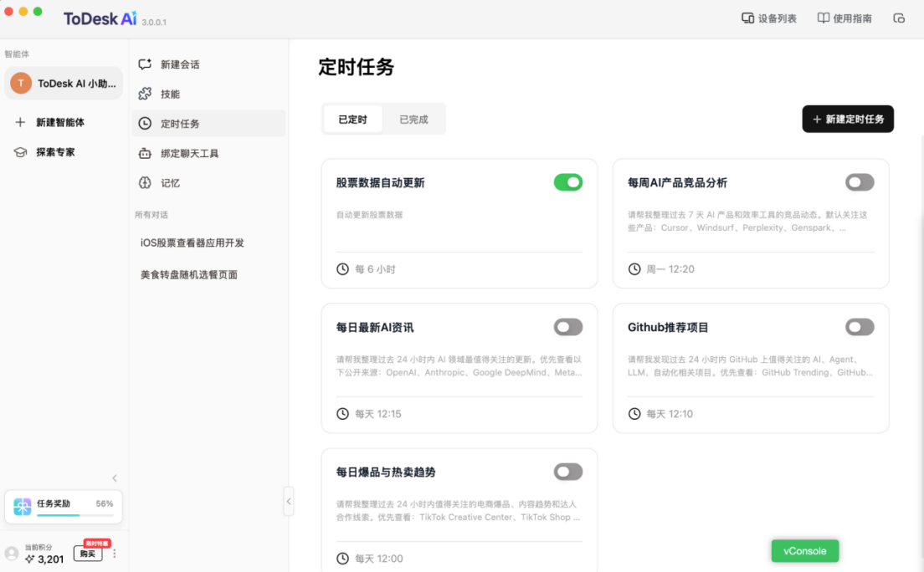924x572 pixels.
Task: Click the 限时特惠 red badge
Action: point(97,543)
